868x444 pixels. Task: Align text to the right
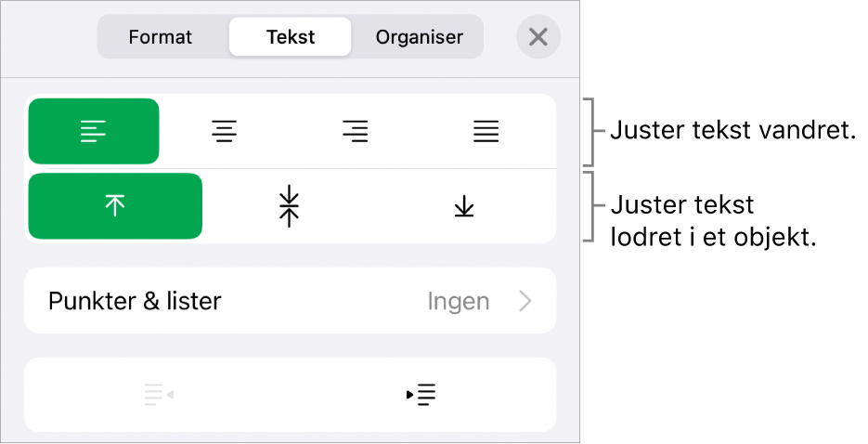tap(355, 132)
